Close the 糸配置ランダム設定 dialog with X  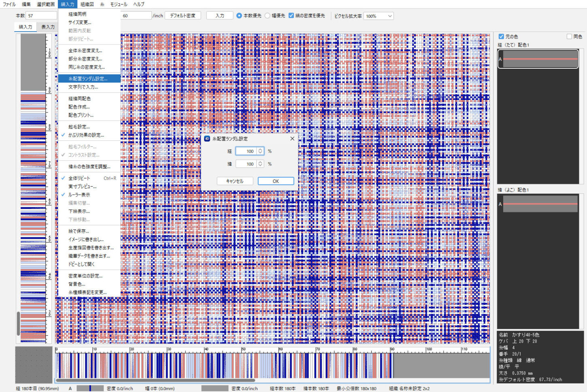[292, 139]
